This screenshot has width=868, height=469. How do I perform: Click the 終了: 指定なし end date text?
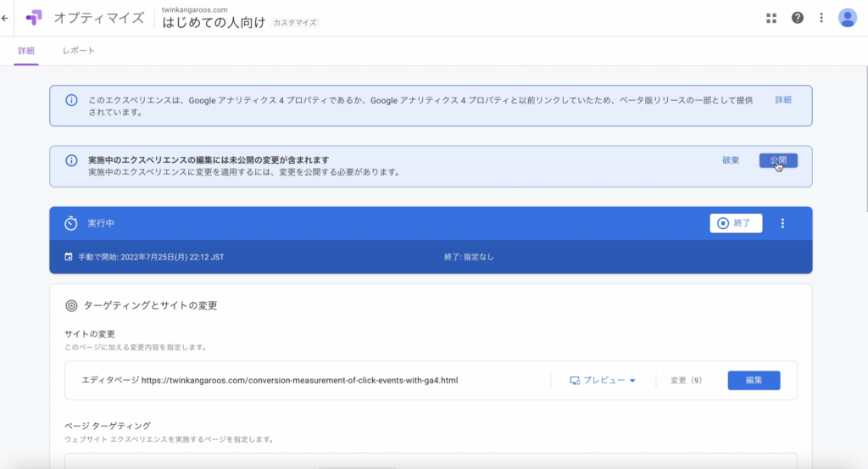coord(469,257)
